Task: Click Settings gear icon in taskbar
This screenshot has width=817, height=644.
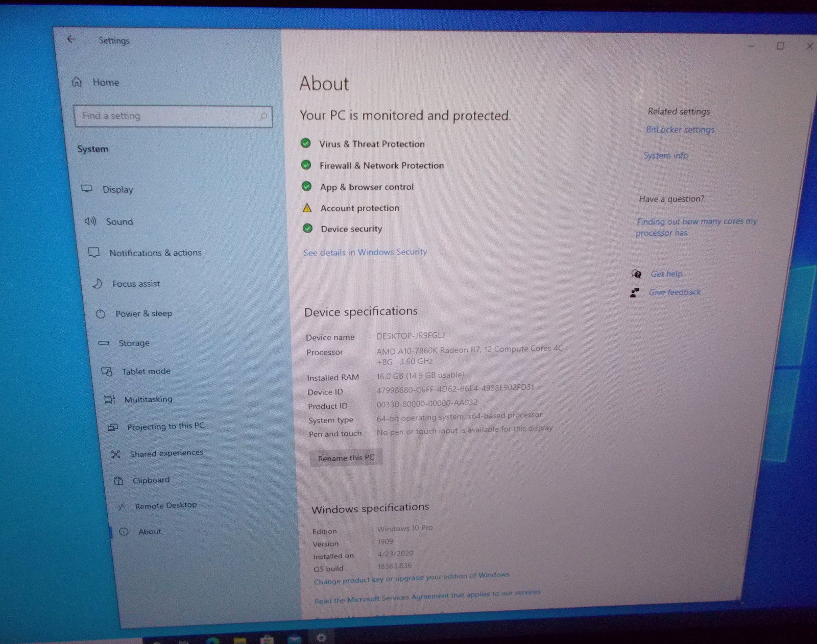Action: coord(321,638)
